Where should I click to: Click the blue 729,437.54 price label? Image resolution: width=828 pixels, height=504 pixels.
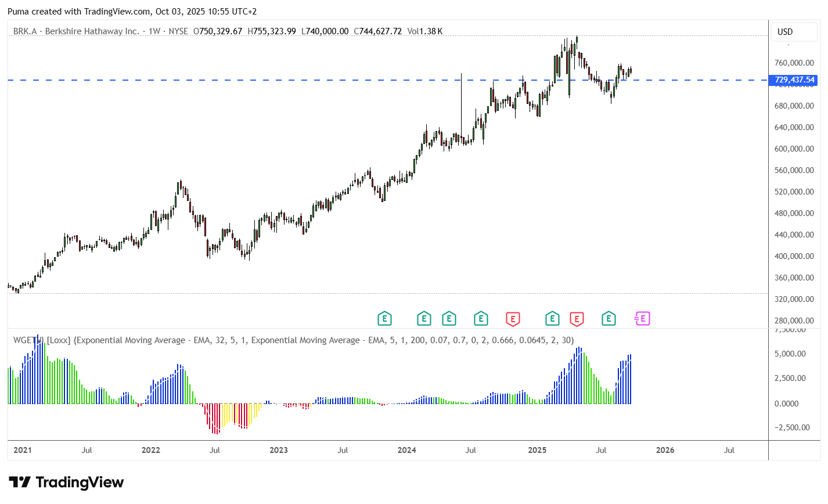(793, 80)
